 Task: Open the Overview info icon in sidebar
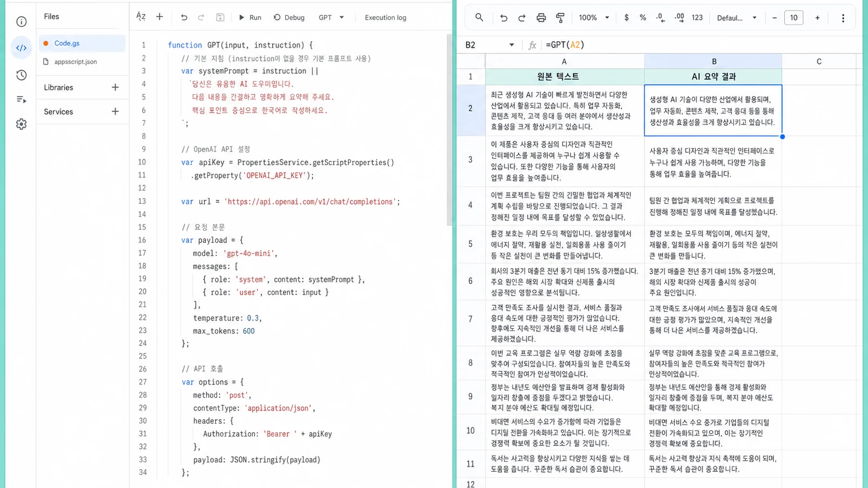21,22
